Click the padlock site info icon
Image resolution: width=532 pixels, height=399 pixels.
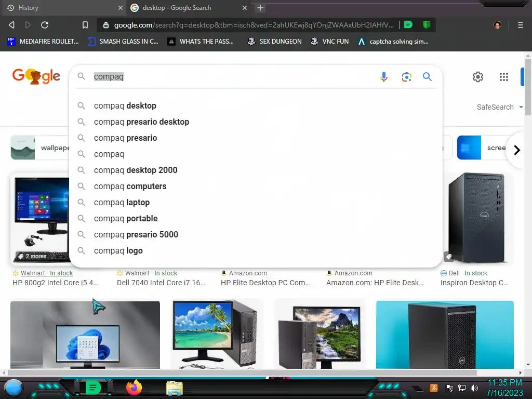click(x=106, y=25)
